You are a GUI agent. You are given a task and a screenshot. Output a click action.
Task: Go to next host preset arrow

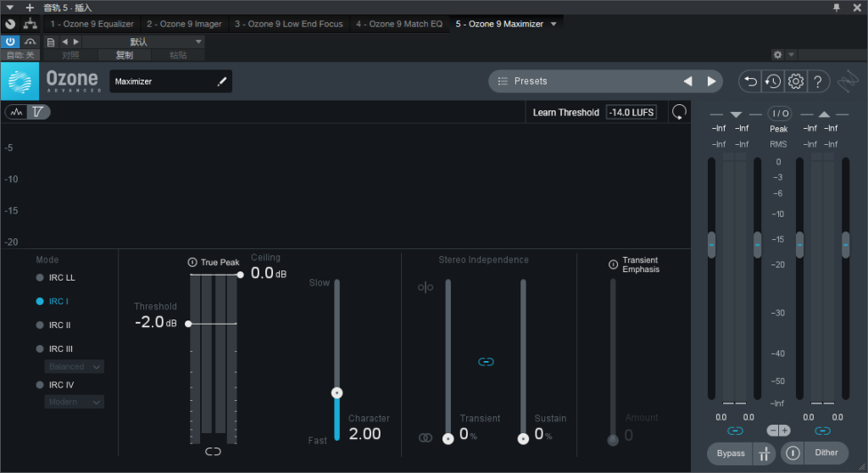(x=75, y=42)
